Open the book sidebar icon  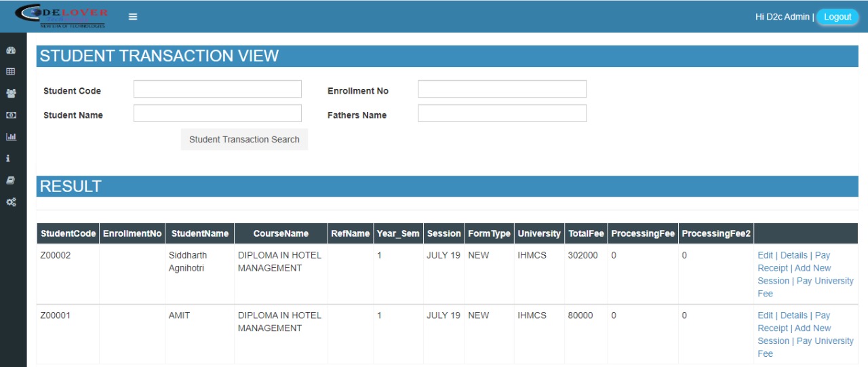point(11,180)
